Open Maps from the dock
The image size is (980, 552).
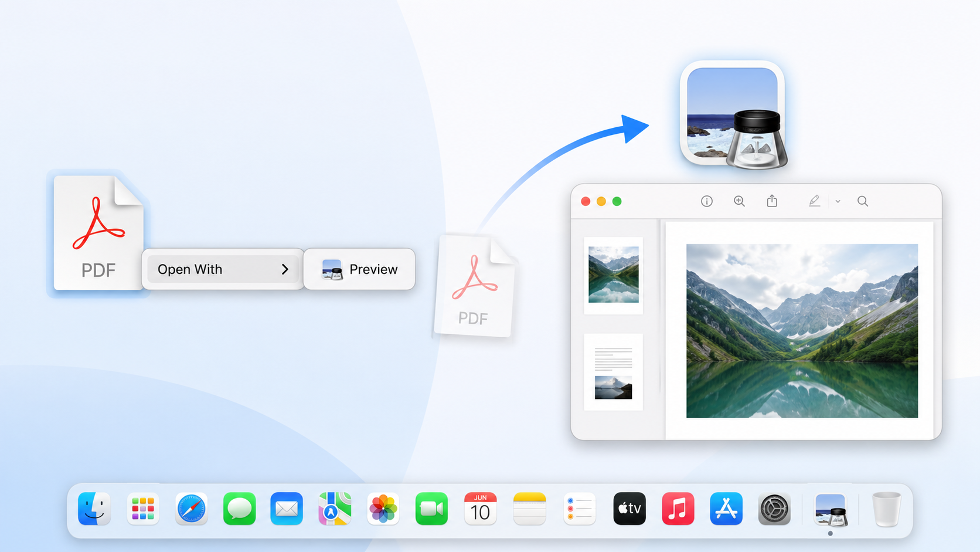(335, 509)
